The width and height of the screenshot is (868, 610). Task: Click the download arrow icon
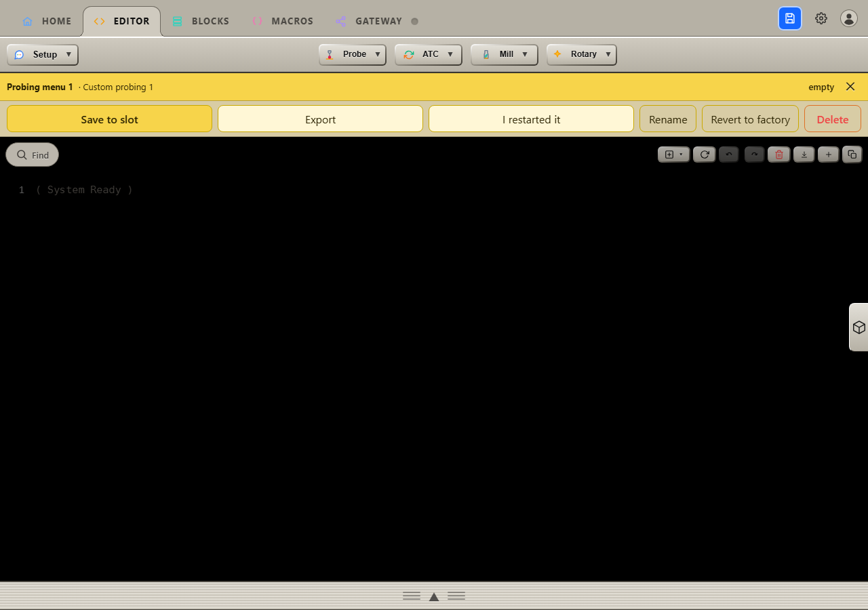[x=804, y=155]
